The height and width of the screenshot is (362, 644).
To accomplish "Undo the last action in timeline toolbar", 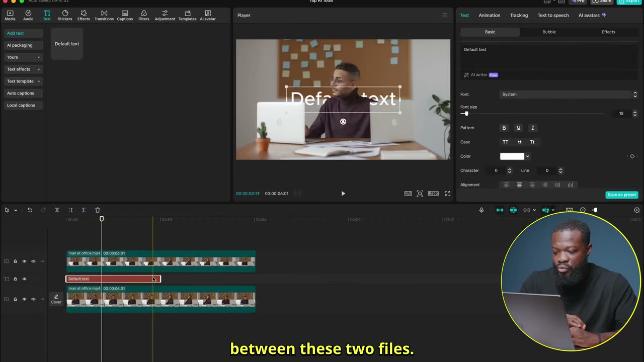I will click(x=30, y=210).
